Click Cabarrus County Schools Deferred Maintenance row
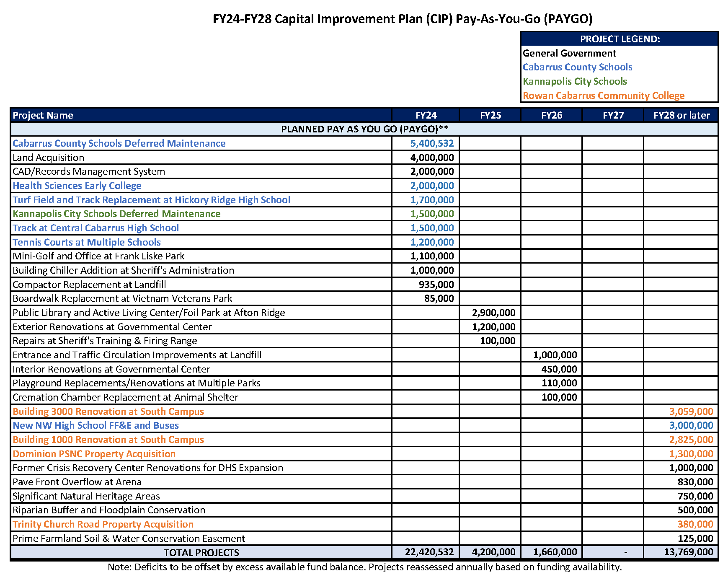728x572 pixels. pyautogui.click(x=119, y=143)
